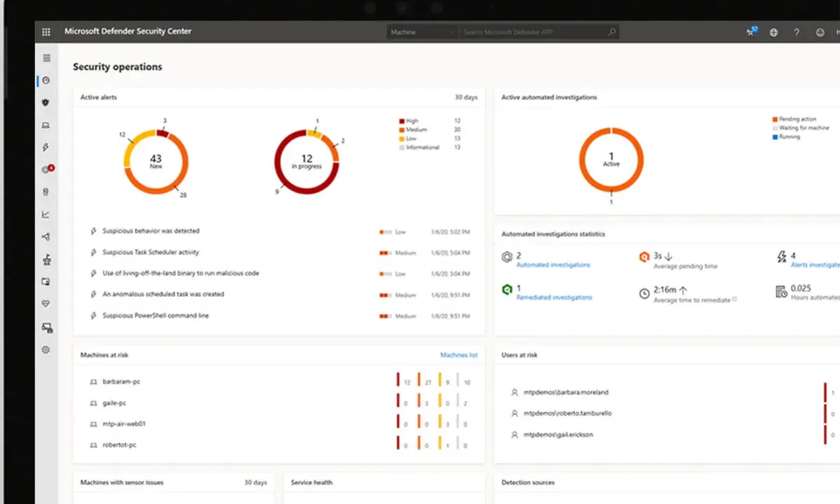Open Reports chart icon in sidebar
Viewport: 840px width, 504px height.
[46, 214]
